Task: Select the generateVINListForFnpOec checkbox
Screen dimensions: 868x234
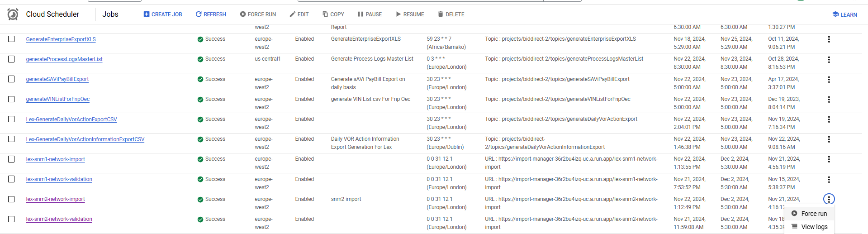Action: click(x=11, y=99)
